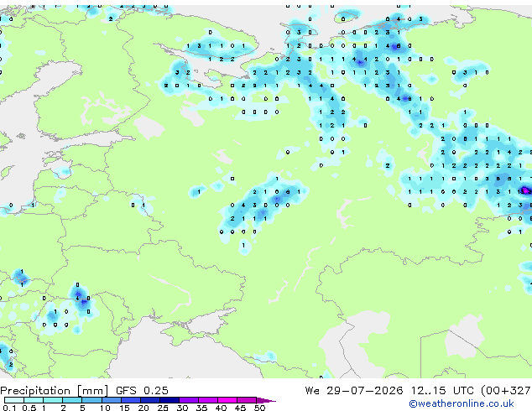Select the 0.5–1 mm legend color box
This screenshot has width=532, height=411.
point(34,400)
